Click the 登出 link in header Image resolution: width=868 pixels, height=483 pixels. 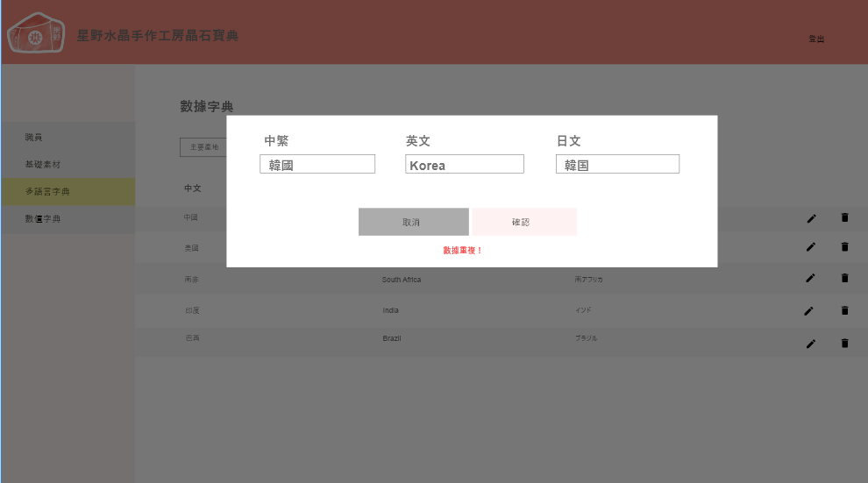tap(816, 39)
